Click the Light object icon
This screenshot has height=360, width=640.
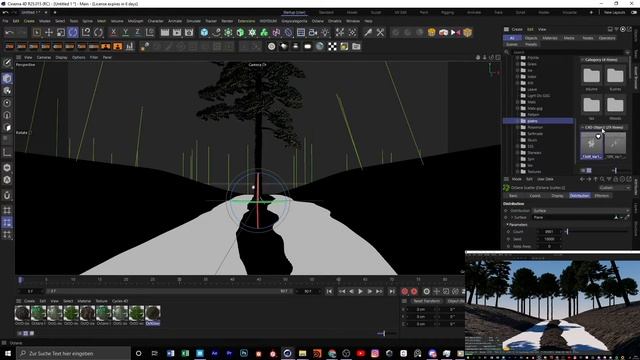point(325,32)
